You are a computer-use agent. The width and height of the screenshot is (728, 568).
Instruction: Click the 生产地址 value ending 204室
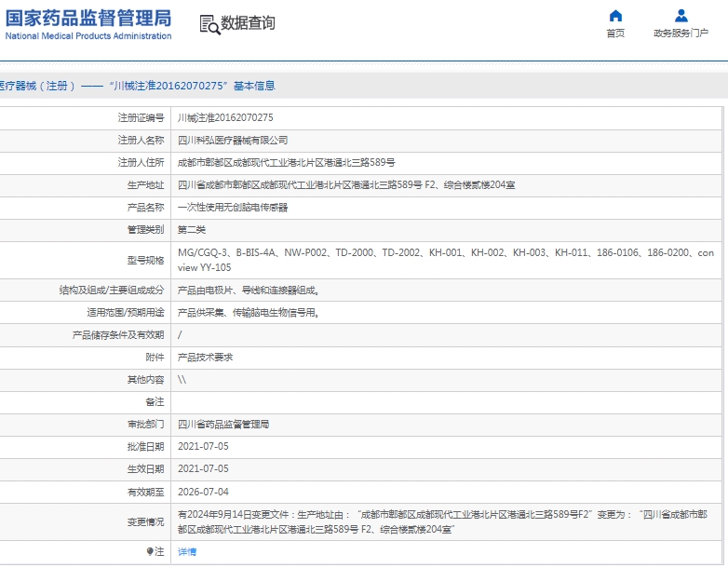click(x=346, y=184)
